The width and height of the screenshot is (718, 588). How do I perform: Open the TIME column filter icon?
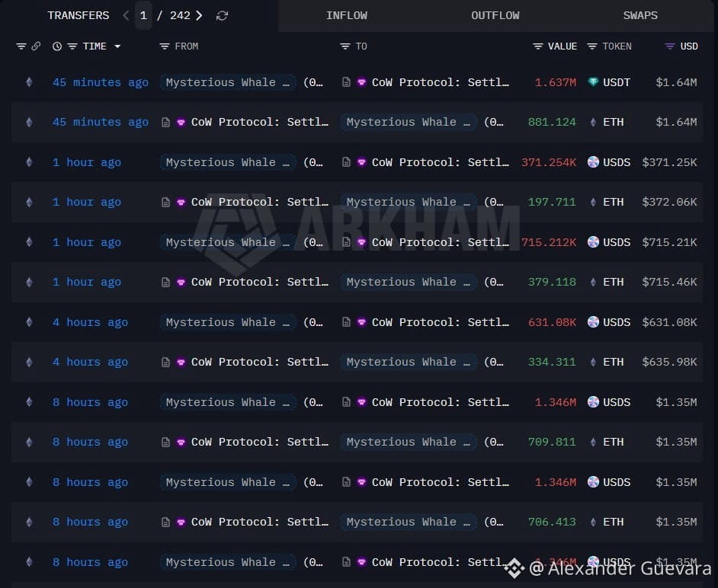(x=72, y=46)
